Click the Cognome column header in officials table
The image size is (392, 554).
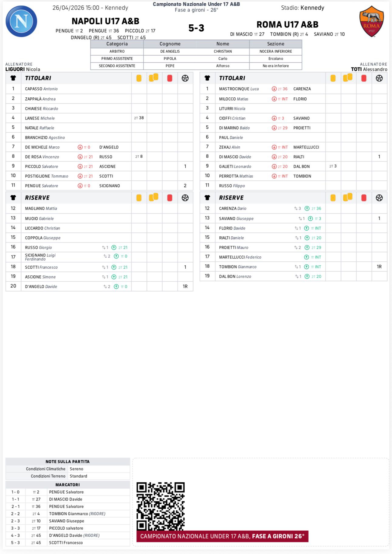pos(170,44)
